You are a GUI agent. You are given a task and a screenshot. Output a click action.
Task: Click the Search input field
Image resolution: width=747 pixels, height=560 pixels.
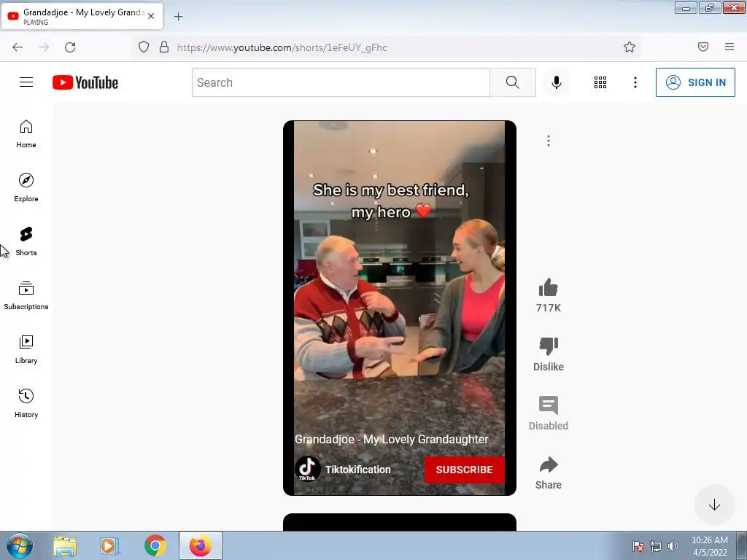coord(341,82)
